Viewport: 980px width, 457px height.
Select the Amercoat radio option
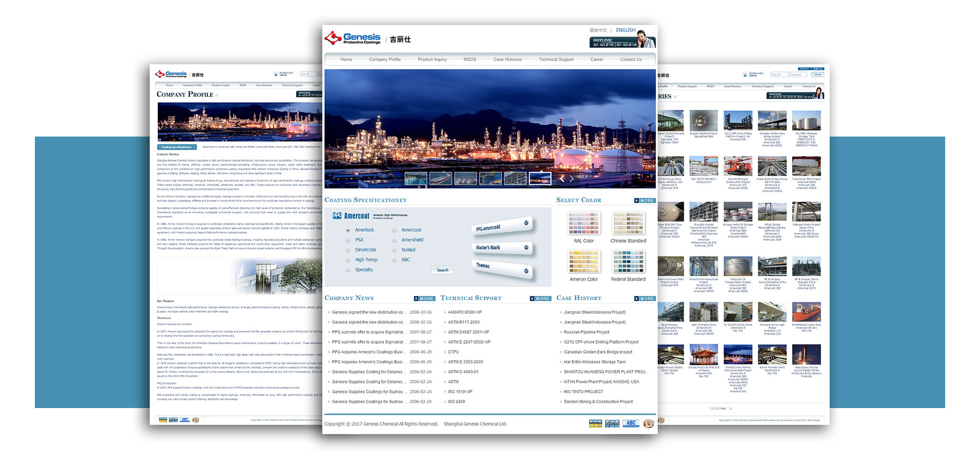394,230
